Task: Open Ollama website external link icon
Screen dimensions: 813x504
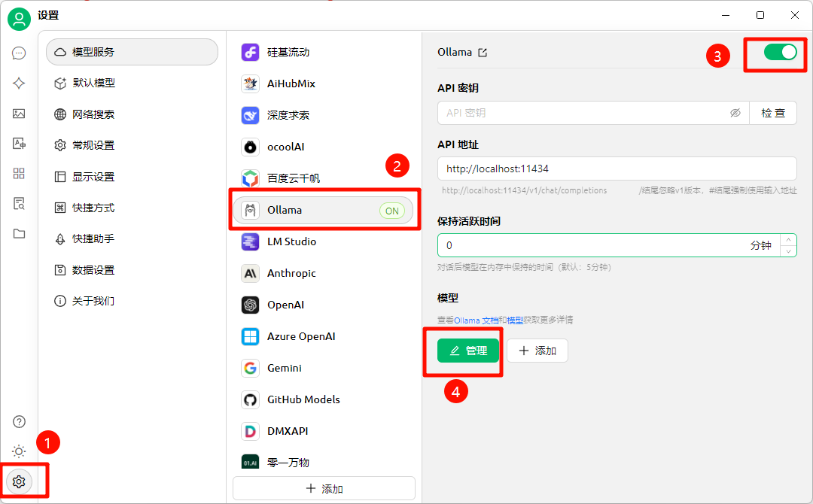Action: (483, 53)
